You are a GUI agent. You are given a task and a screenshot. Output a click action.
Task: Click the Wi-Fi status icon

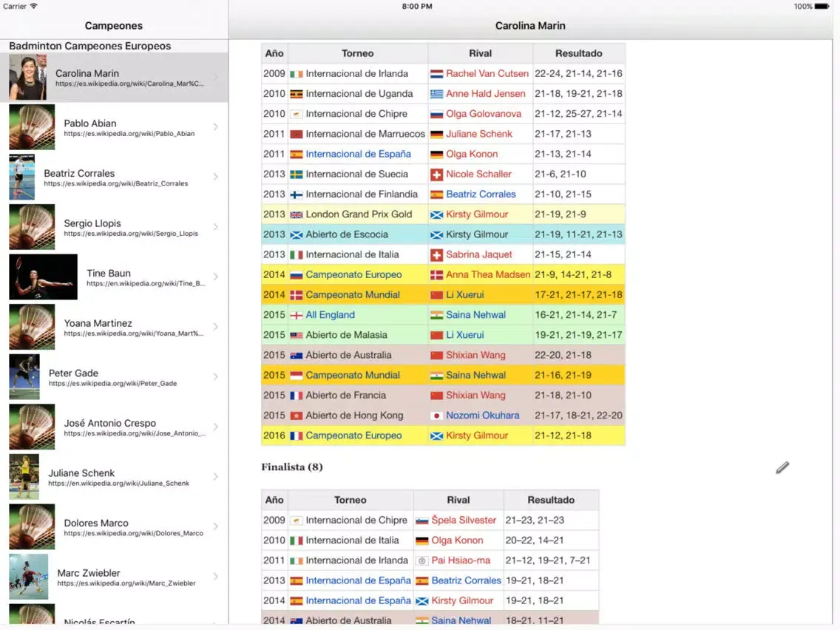coord(34,6)
